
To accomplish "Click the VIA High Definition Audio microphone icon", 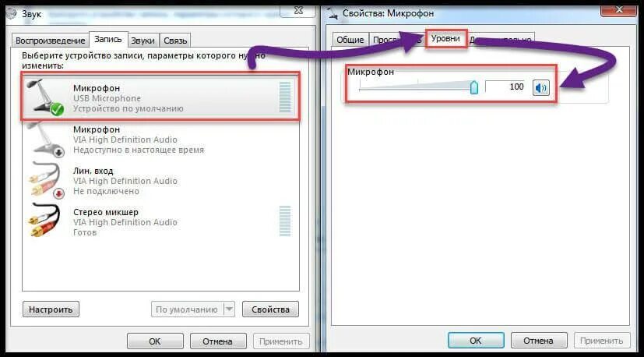I will (44, 140).
